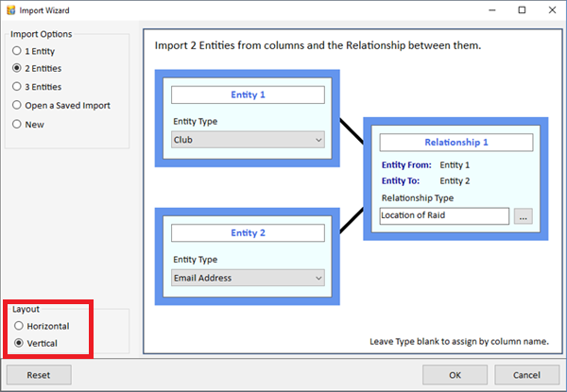The height and width of the screenshot is (392, 567).
Task: Maximize the Import Wizard window
Action: click(522, 10)
